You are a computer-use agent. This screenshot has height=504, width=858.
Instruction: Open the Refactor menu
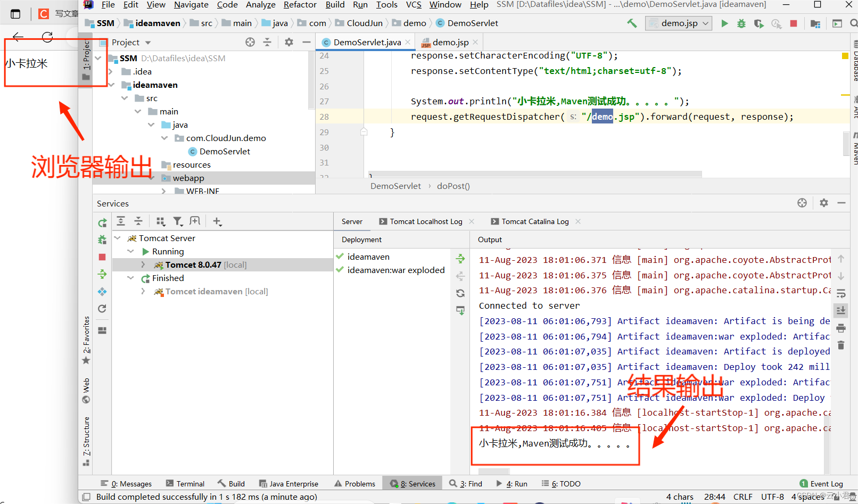(x=300, y=5)
